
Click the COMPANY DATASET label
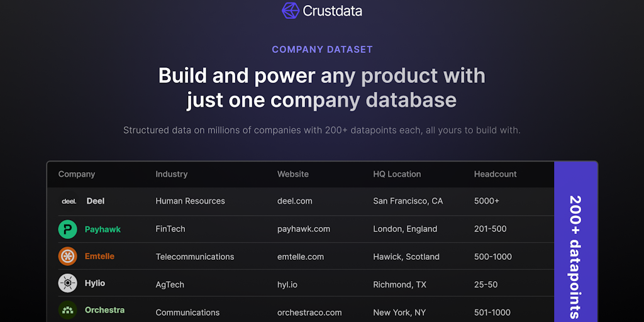322,50
